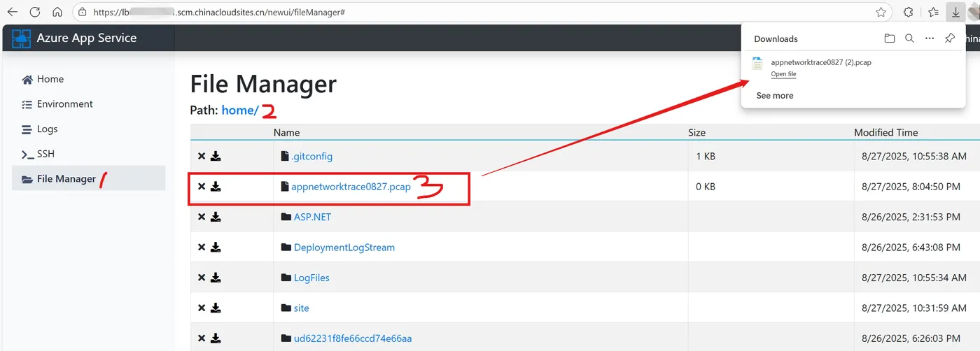Click download icon in site folder row
980x351 pixels.
[216, 308]
